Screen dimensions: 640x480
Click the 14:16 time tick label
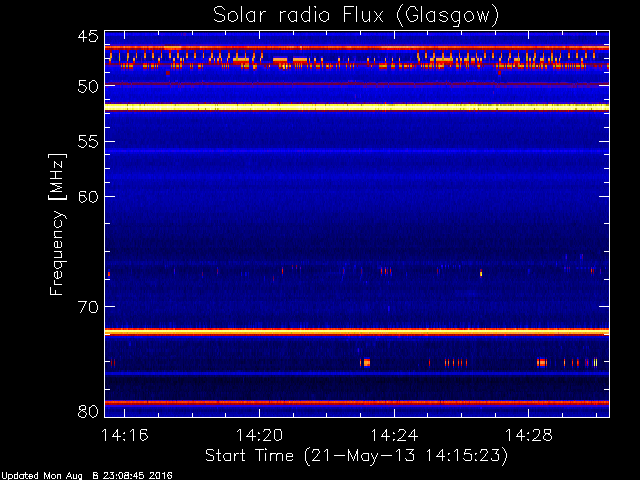[x=125, y=435]
